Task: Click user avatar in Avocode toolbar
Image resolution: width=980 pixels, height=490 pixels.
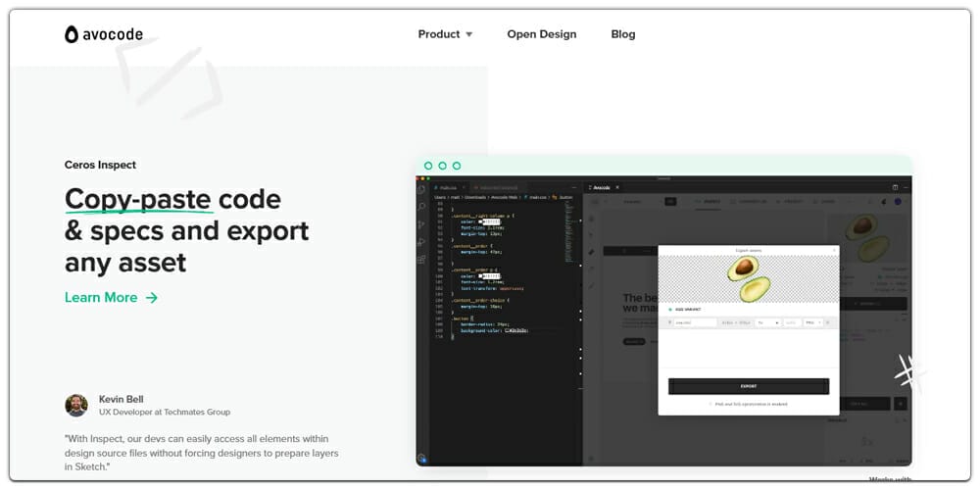Action: (898, 201)
